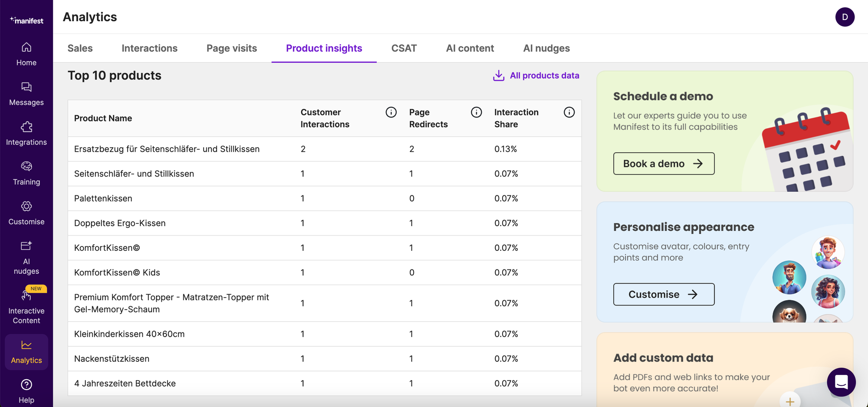Switch to the Page visits tab
The image size is (868, 407).
click(232, 48)
